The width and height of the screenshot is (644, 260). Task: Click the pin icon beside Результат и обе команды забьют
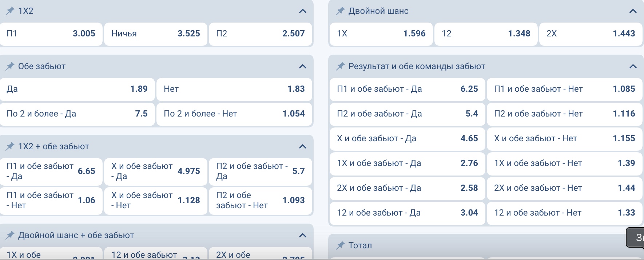click(x=340, y=66)
